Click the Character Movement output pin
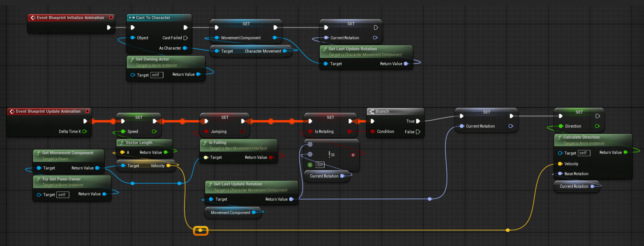Screen dimensions: 644x246 (285, 51)
